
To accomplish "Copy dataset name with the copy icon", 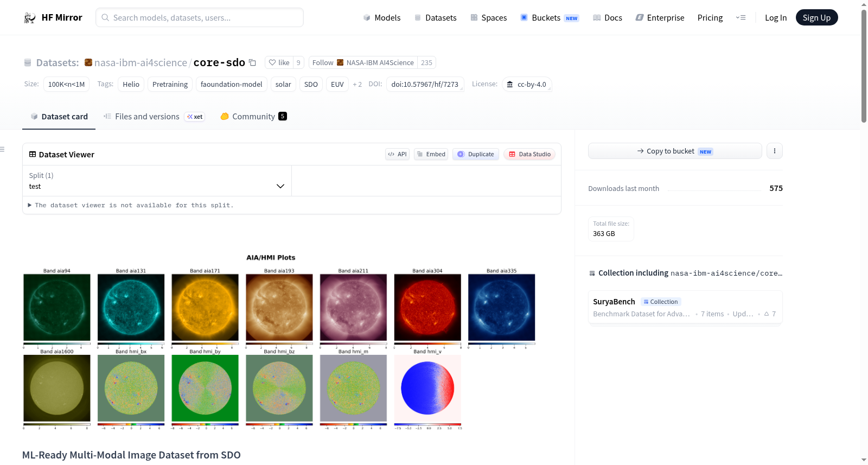I will (x=252, y=62).
